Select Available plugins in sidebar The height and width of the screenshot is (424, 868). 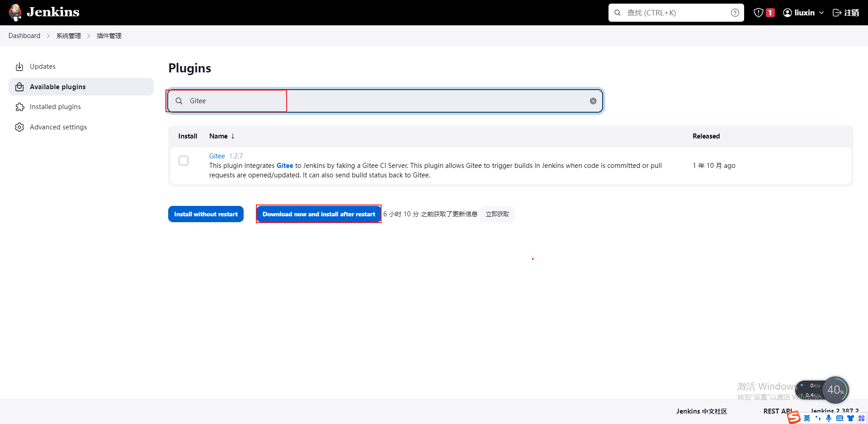pyautogui.click(x=81, y=87)
